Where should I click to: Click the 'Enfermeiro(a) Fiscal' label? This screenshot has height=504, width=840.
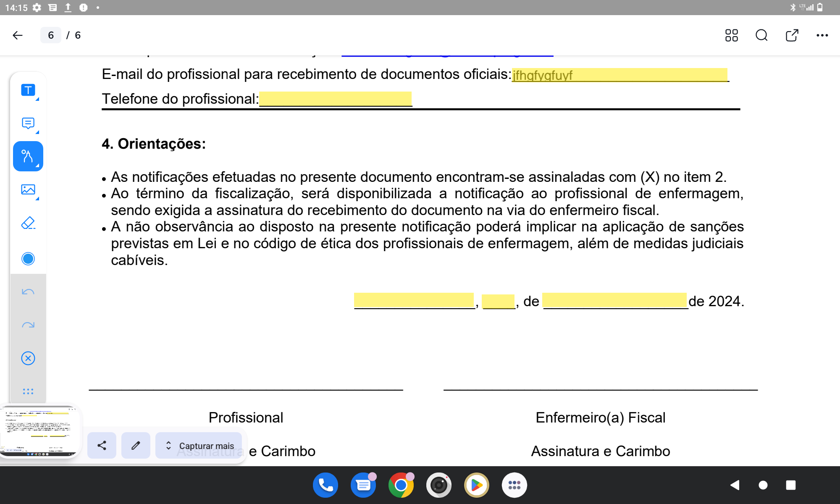point(601,417)
